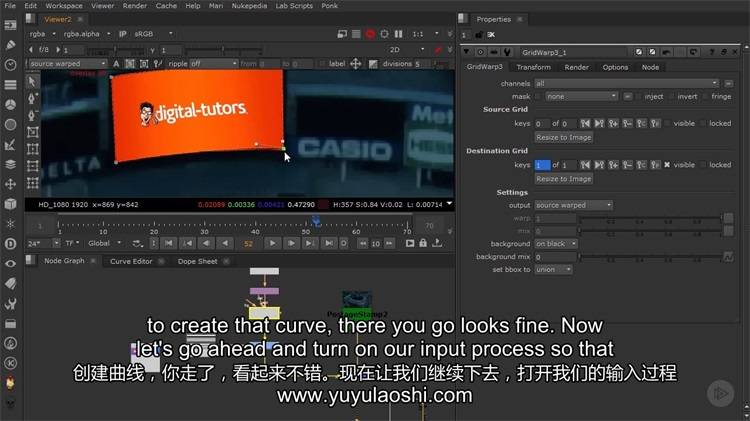750x421 pixels.
Task: Open the source warped viewer output dropdown
Action: (x=67, y=64)
